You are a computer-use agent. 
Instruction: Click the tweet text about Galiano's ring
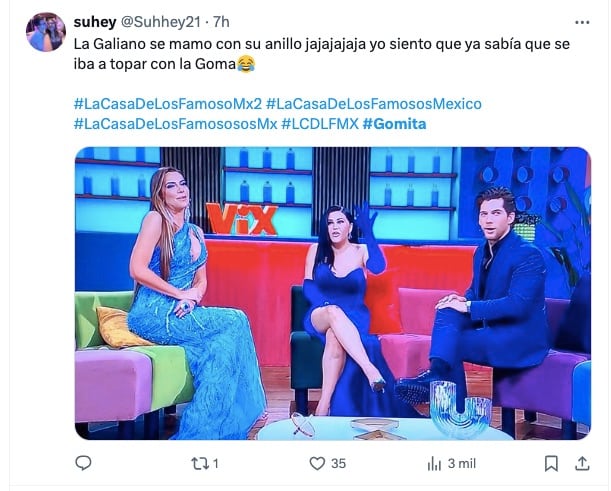coord(321,54)
